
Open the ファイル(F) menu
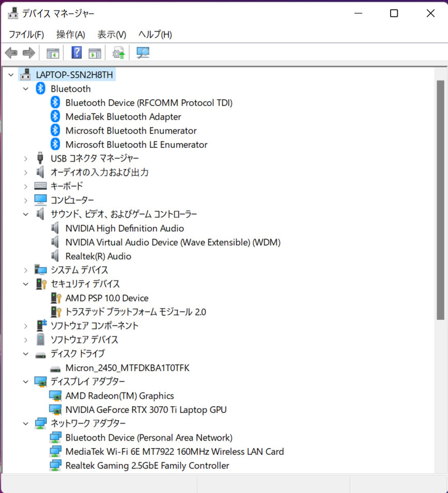pos(26,35)
